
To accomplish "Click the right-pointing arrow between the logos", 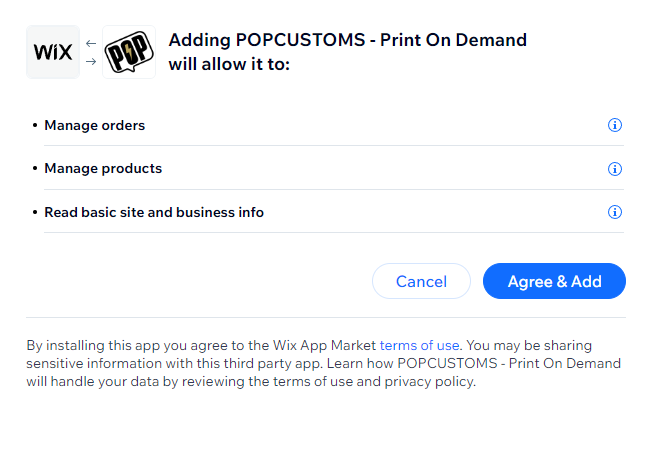I will coord(91,61).
